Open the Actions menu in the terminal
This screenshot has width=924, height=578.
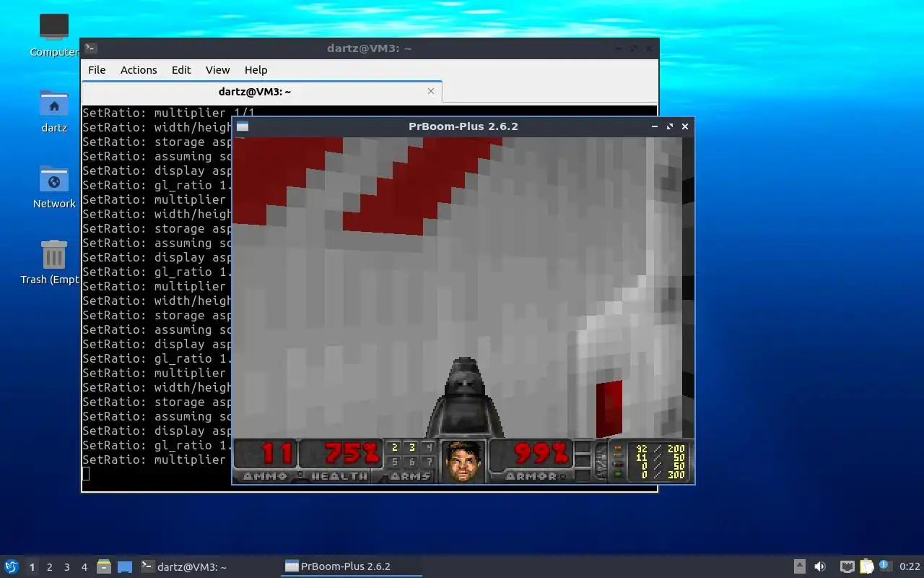139,70
